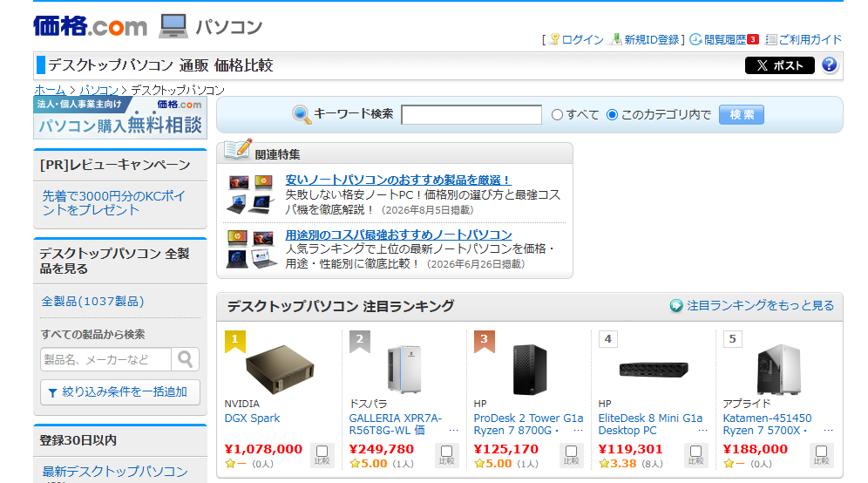Click the ¥1,078,000 price

pos(263,449)
